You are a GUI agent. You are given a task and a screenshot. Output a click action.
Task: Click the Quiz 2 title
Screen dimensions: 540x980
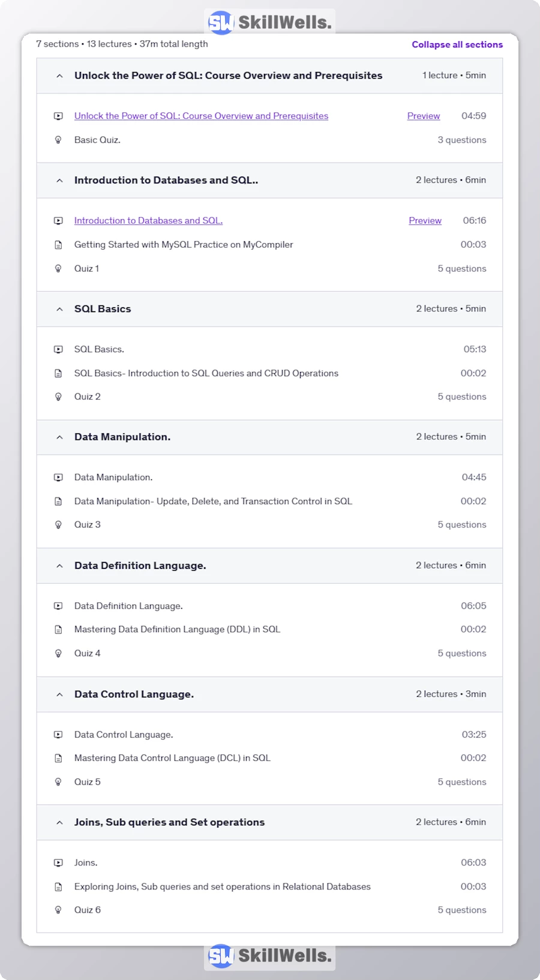[88, 397]
